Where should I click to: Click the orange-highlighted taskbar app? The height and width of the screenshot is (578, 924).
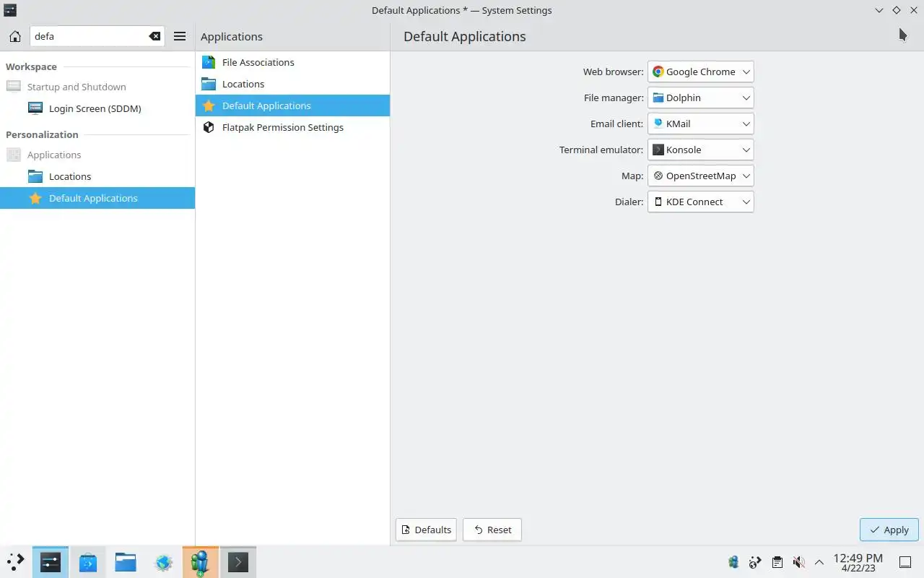tap(201, 562)
